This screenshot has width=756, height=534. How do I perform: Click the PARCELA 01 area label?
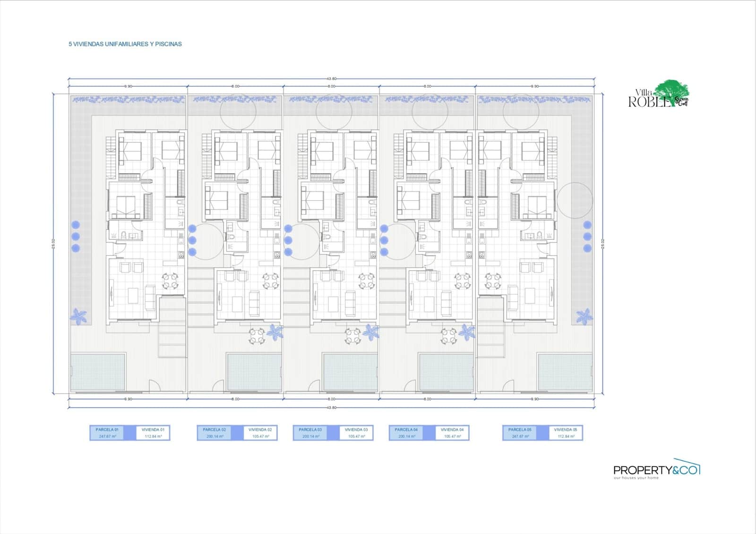pos(107,433)
